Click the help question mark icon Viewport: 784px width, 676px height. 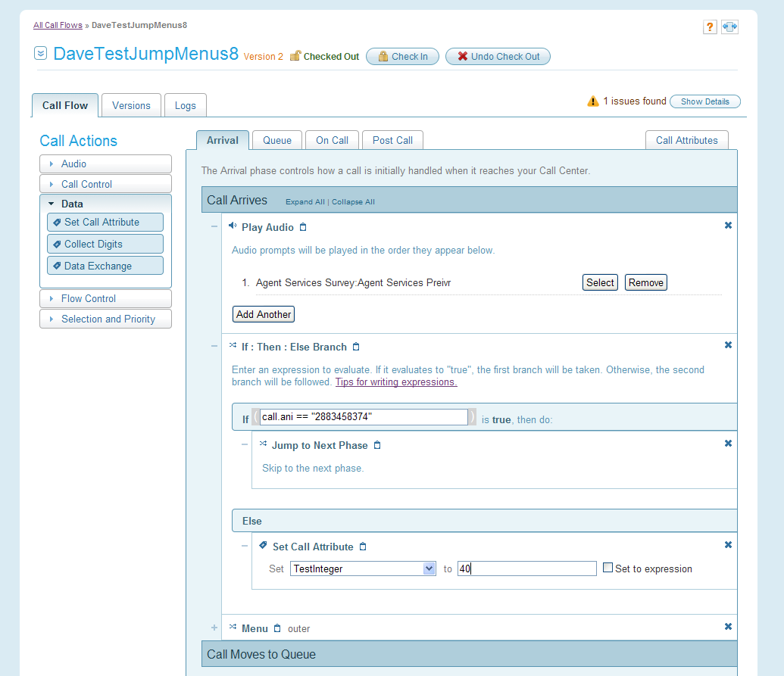(x=710, y=27)
